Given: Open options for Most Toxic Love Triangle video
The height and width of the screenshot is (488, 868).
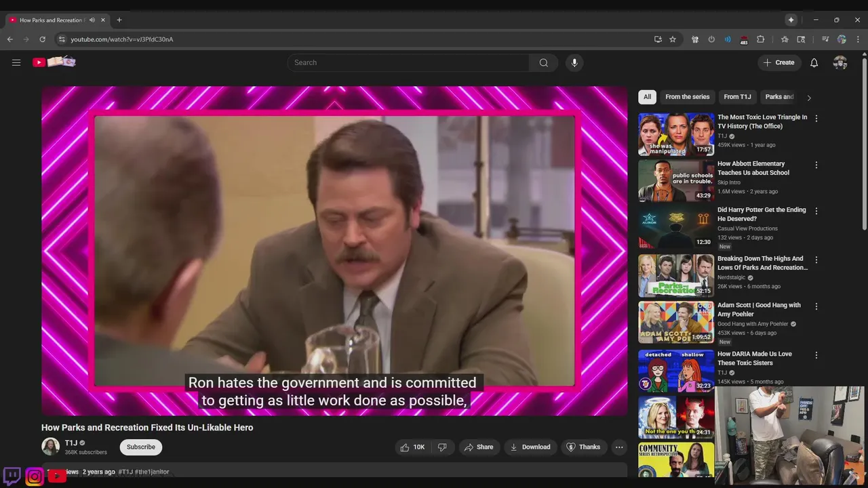Looking at the screenshot, I should [816, 118].
